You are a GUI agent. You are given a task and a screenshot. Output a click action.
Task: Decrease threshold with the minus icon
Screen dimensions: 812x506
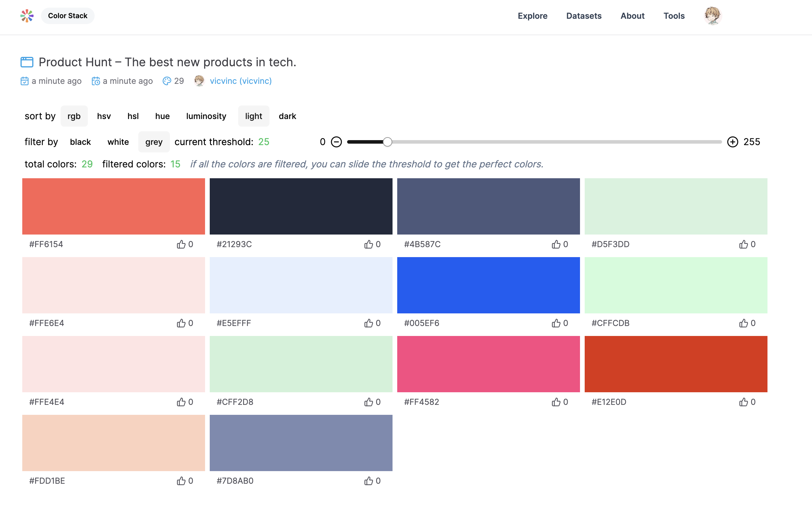[x=336, y=142]
